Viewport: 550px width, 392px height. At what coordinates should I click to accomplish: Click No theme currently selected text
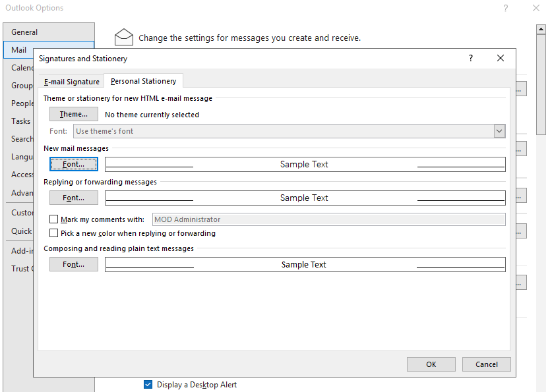click(x=152, y=115)
